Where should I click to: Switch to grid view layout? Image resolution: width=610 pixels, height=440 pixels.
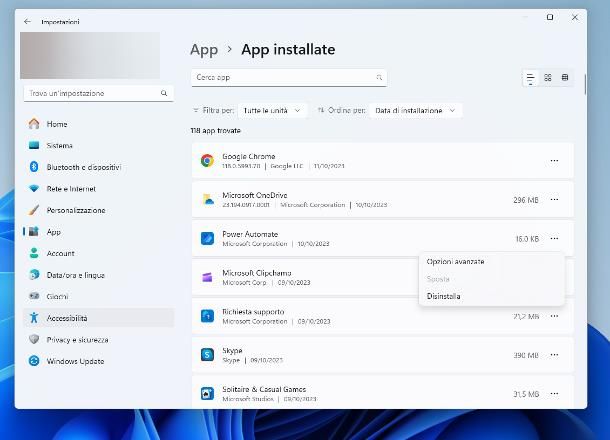click(x=548, y=77)
